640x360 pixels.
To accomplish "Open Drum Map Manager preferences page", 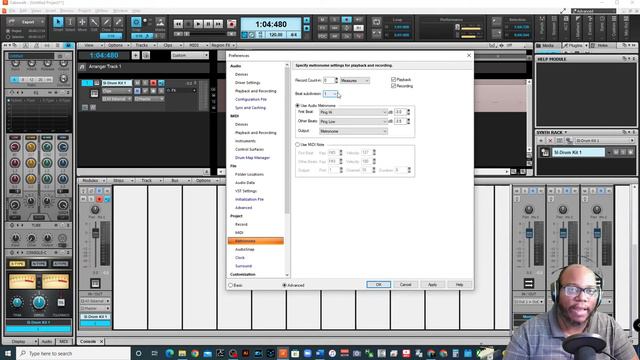I will (x=252, y=158).
